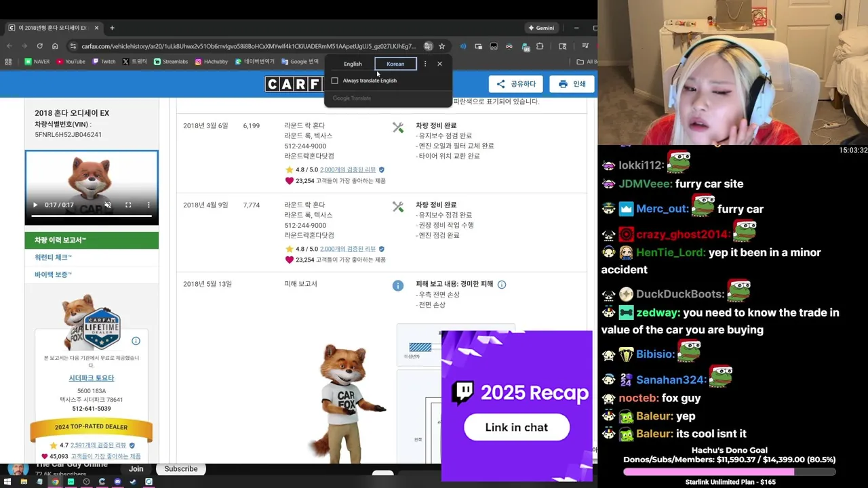868x488 pixels.
Task: Click donation goal progress bar
Action: click(x=729, y=471)
